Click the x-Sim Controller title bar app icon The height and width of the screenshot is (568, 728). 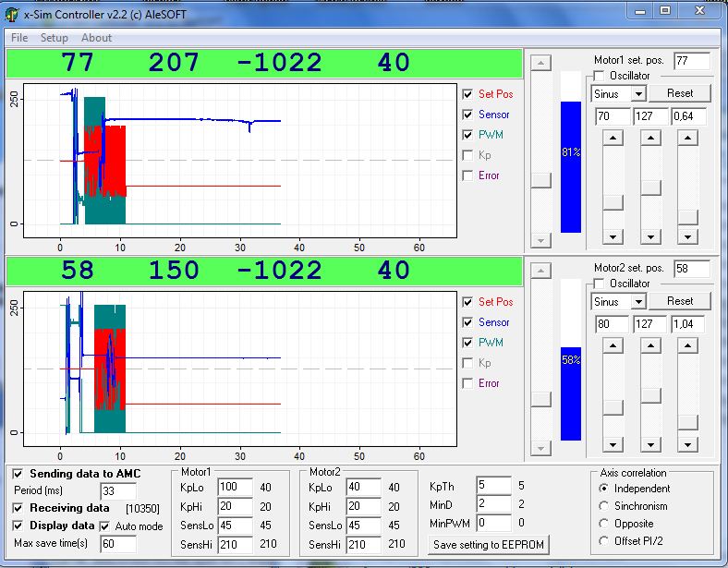12,15
